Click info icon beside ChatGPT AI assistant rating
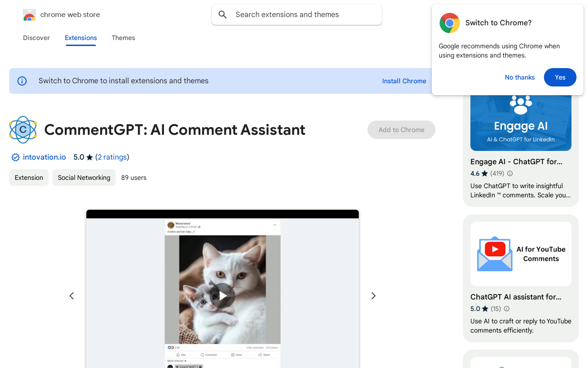The height and width of the screenshot is (368, 588). click(507, 309)
